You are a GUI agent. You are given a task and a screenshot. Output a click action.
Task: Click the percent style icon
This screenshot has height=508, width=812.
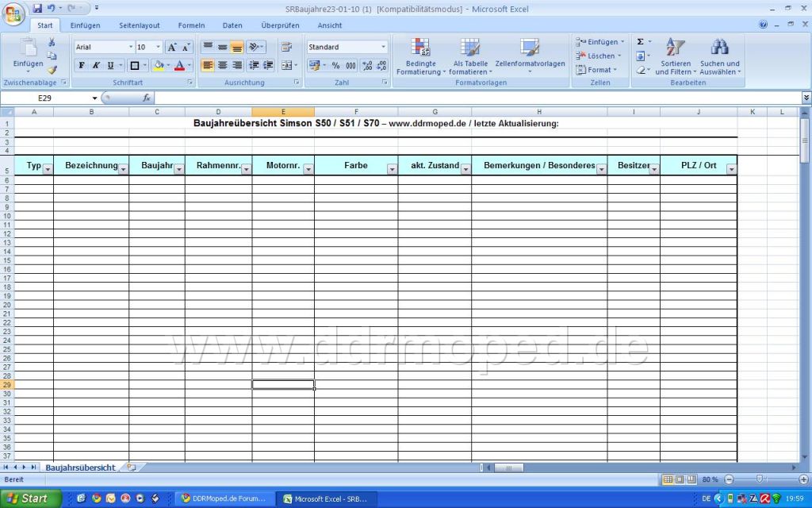pos(335,66)
